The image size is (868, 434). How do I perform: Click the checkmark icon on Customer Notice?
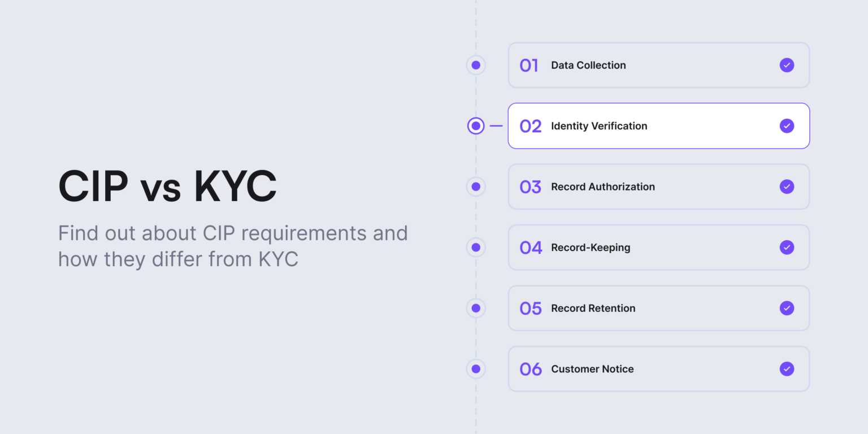pyautogui.click(x=787, y=368)
